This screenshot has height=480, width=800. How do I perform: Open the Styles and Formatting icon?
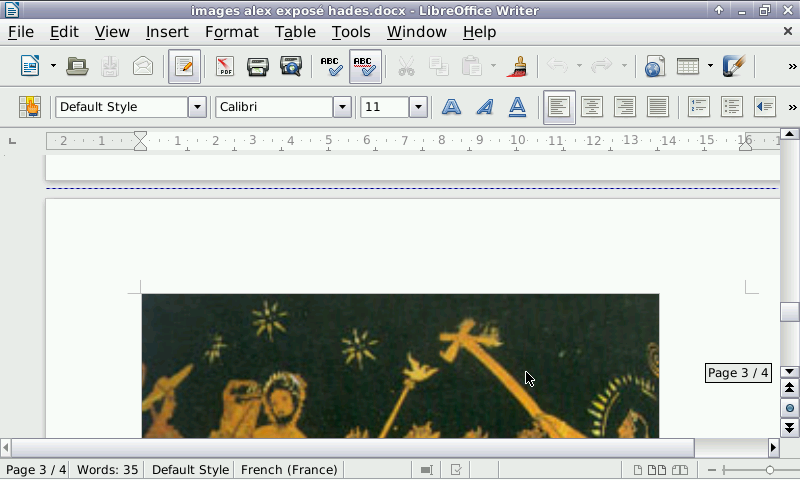tap(29, 107)
